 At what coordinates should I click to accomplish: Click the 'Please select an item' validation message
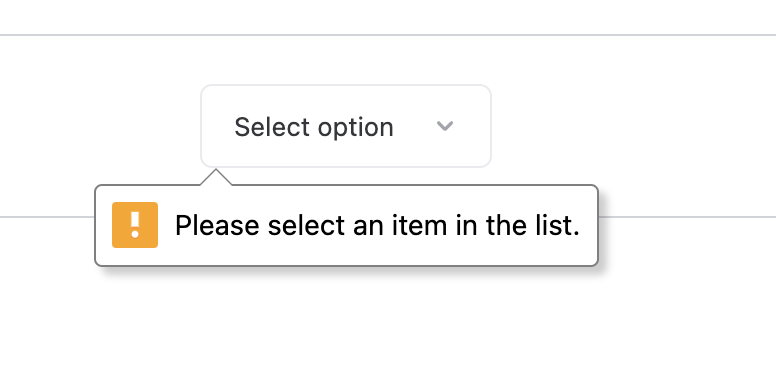click(x=377, y=226)
